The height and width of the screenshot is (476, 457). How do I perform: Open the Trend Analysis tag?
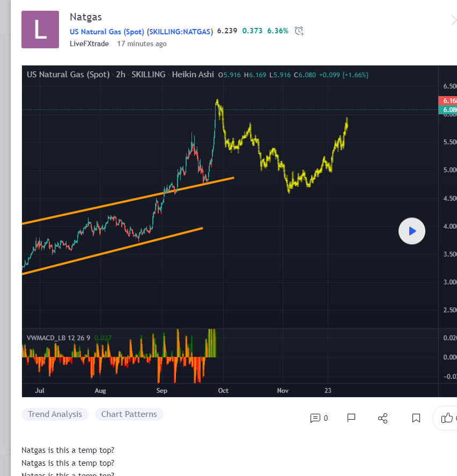coord(55,414)
